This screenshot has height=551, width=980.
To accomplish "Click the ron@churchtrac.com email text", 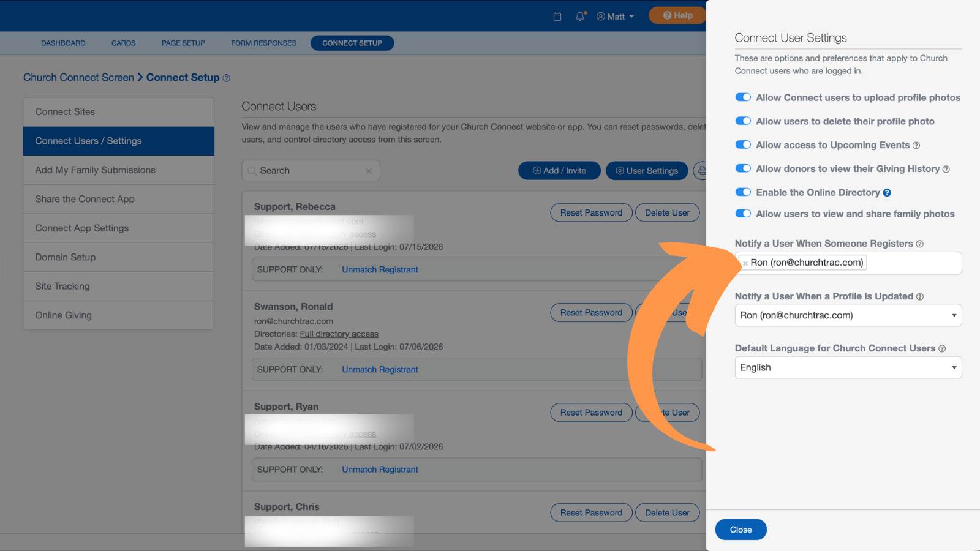I will coord(293,321).
